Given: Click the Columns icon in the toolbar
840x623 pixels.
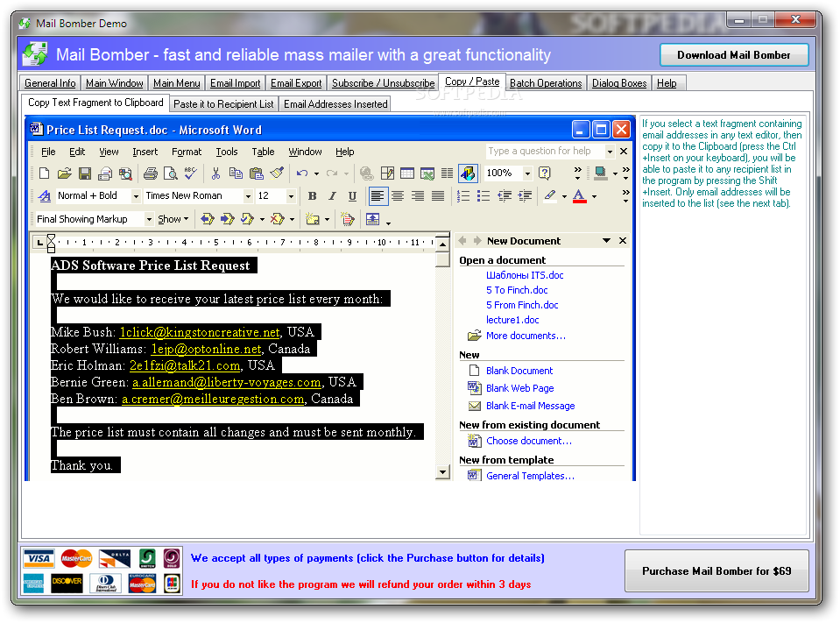Looking at the screenshot, I should click(447, 173).
